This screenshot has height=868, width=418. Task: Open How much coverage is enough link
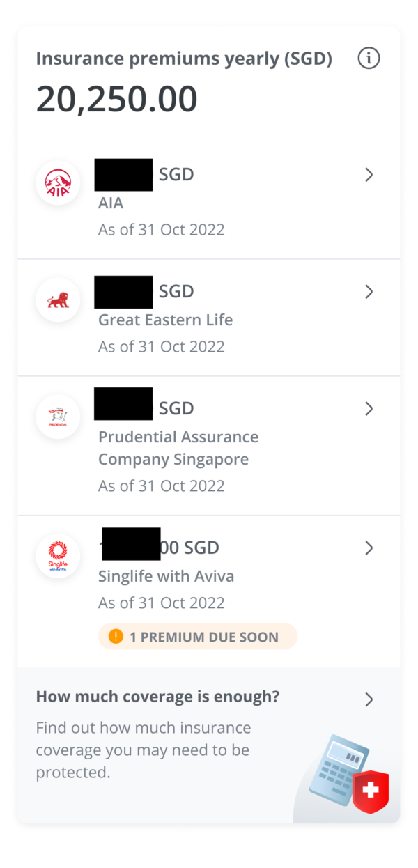click(x=157, y=697)
